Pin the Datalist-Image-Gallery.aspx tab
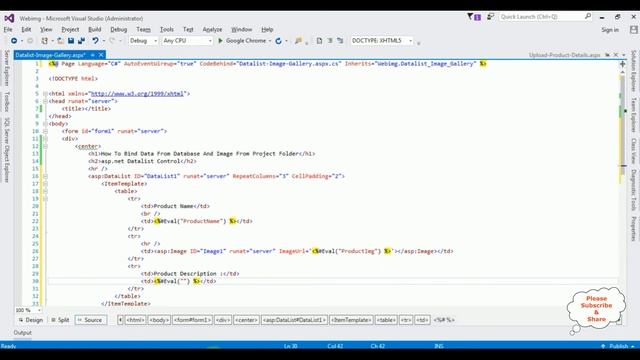 pos(93,55)
